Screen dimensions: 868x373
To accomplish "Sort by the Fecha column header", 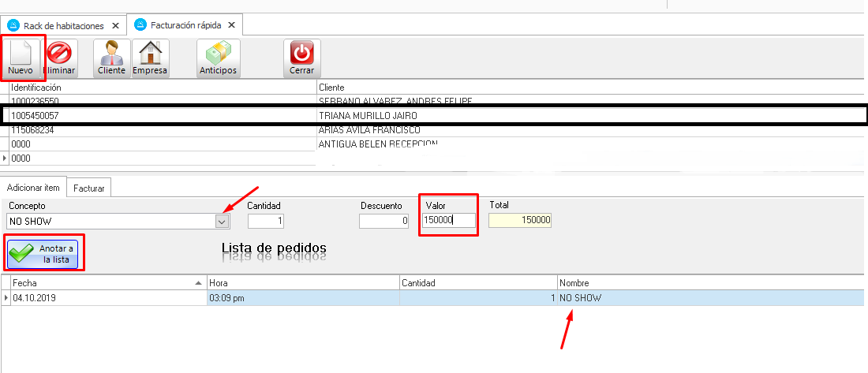I will [103, 282].
